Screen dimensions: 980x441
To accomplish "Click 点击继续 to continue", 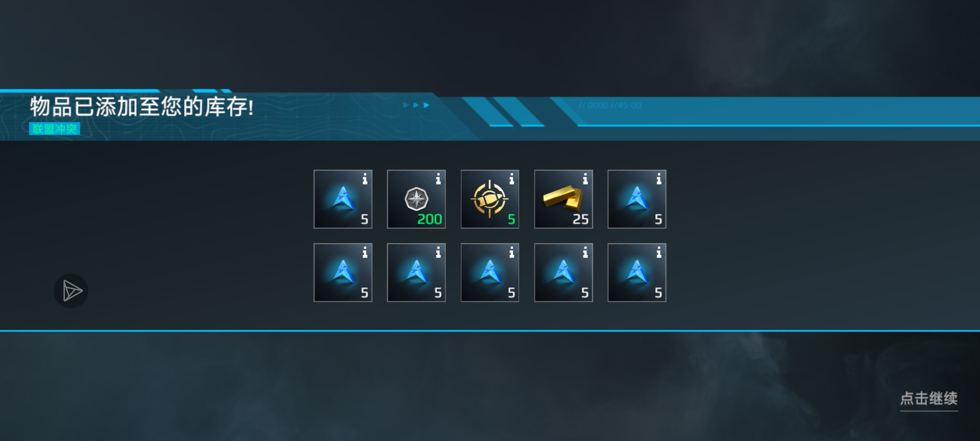I will 929,398.
